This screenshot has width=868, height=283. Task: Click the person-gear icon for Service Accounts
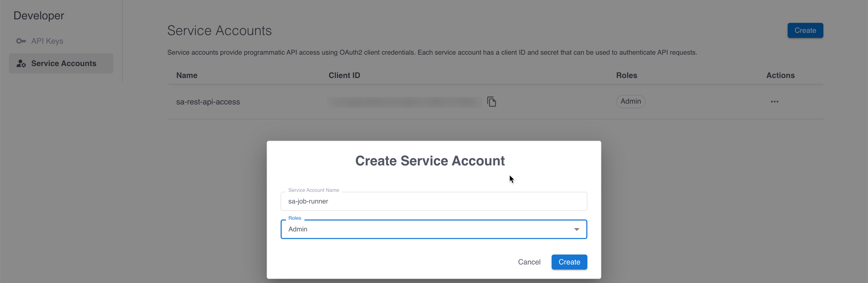pos(21,63)
